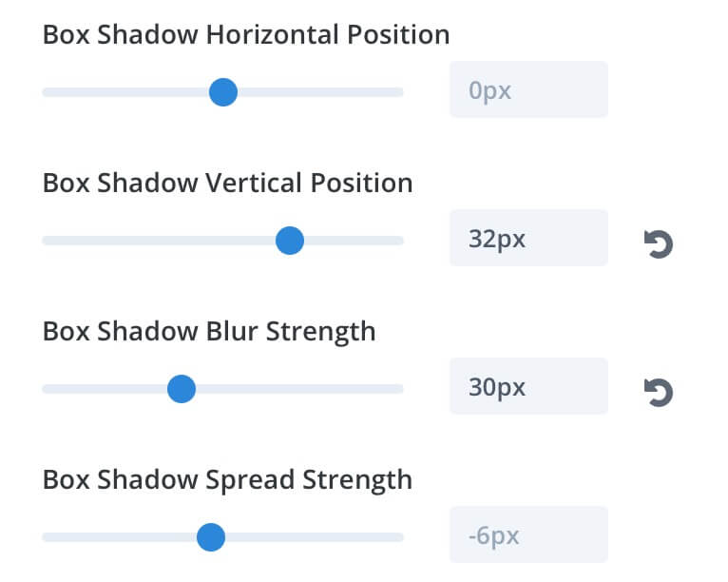Click Horizontal Position track right of handle
728x582 pixels.
(x=320, y=92)
